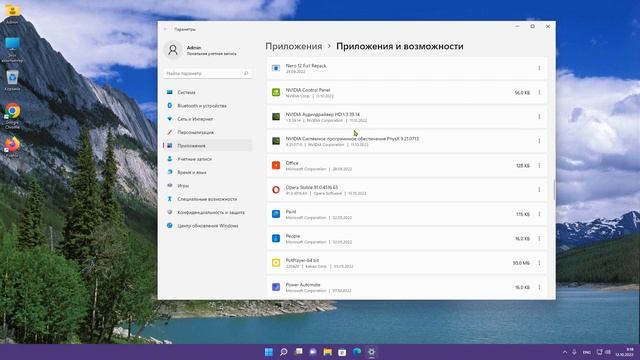Viewport: 640px width, 360px height.
Task: Open options menu for NVIDIA PhysX entry
Action: (x=539, y=141)
